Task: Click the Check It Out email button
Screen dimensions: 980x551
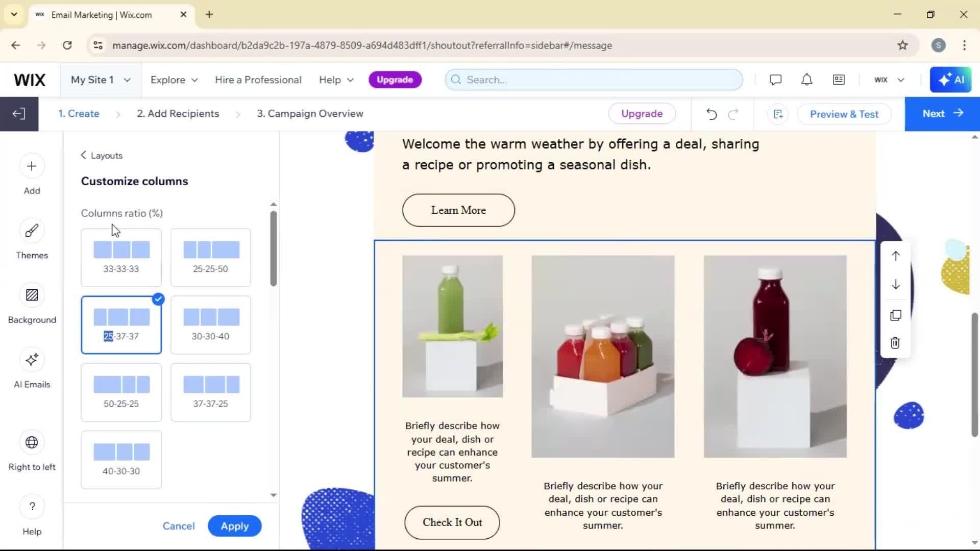Action: coord(452,522)
